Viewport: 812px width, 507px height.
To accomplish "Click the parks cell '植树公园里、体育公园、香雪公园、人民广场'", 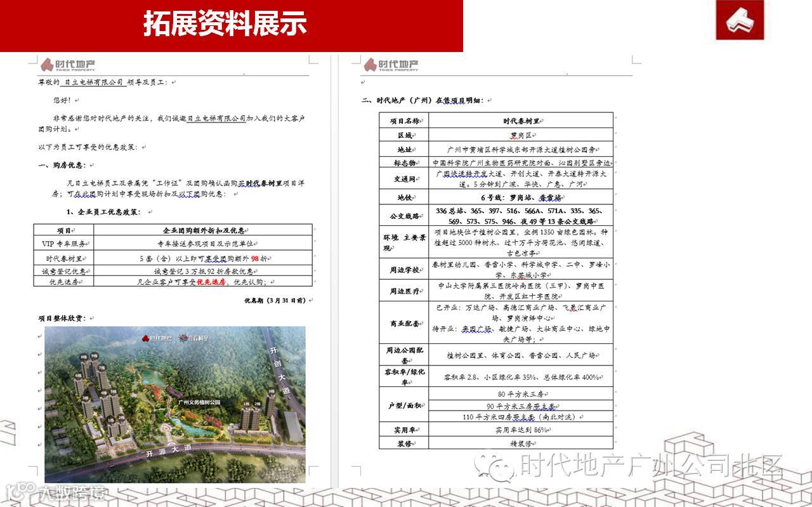I will point(521,355).
